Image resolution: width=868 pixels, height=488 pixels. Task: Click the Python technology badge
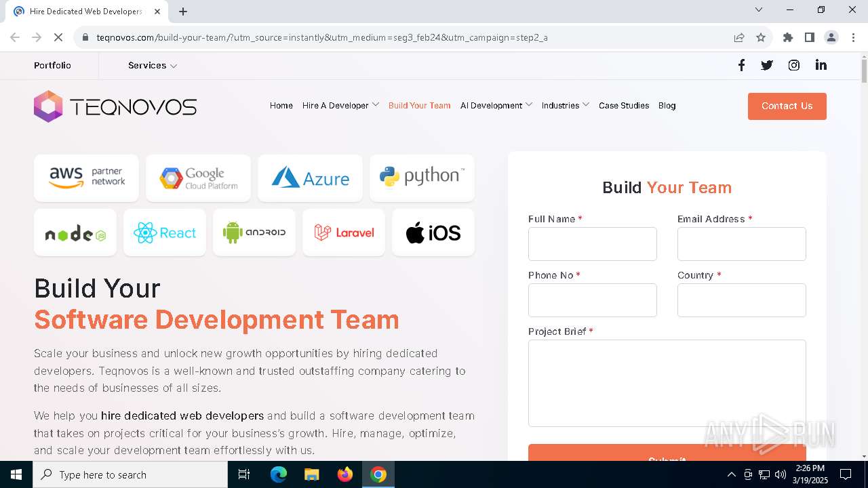[x=422, y=178]
